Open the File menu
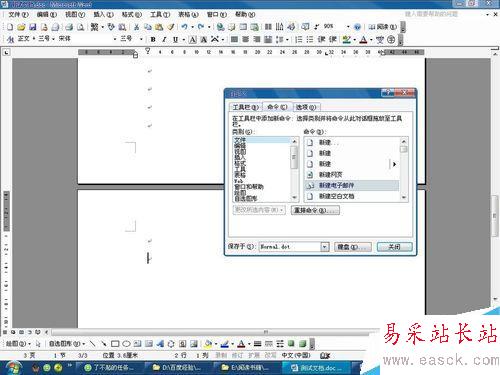This screenshot has height=375, width=500. pyautogui.click(x=18, y=15)
